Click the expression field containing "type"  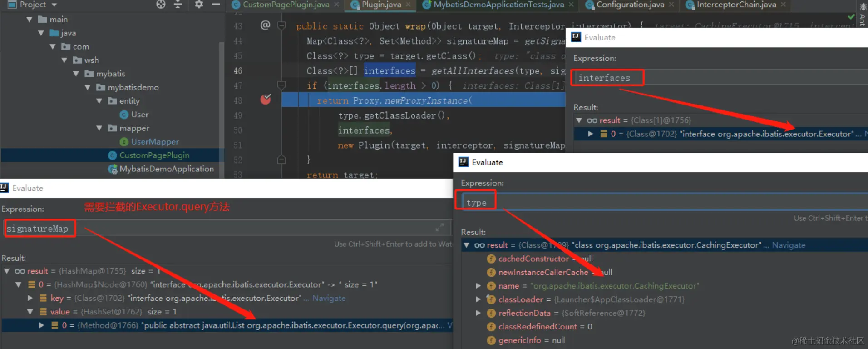665,202
